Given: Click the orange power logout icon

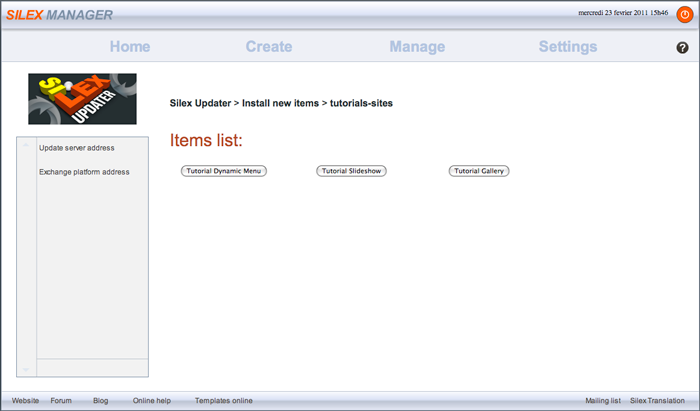Looking at the screenshot, I should click(x=684, y=14).
